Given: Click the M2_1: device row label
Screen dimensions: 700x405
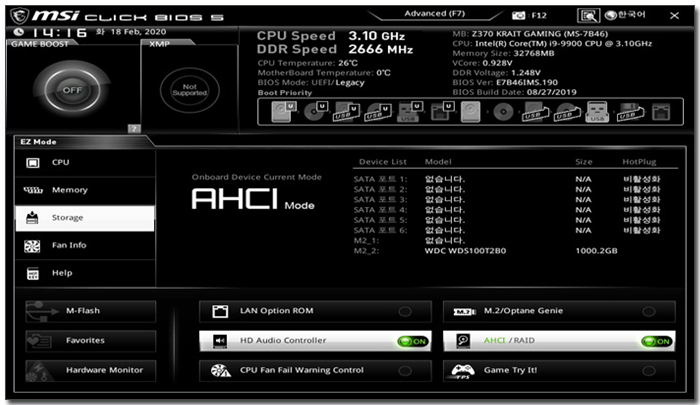Looking at the screenshot, I should [x=366, y=241].
